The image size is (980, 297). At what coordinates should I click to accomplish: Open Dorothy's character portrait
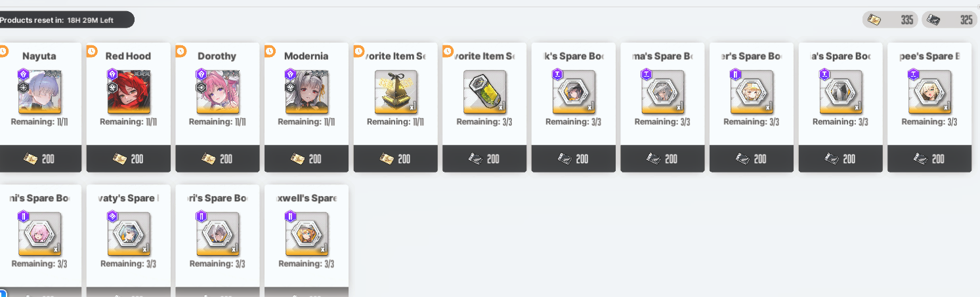point(218,92)
